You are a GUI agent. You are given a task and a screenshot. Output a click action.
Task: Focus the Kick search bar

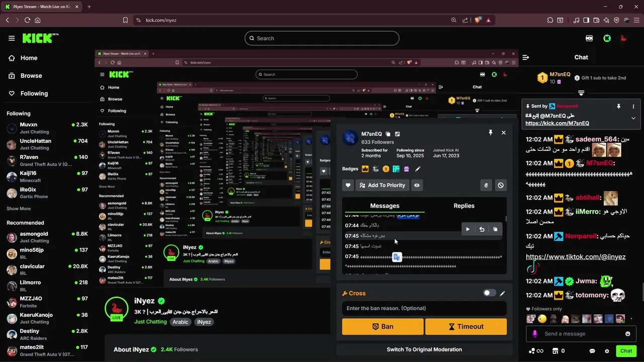click(322, 38)
